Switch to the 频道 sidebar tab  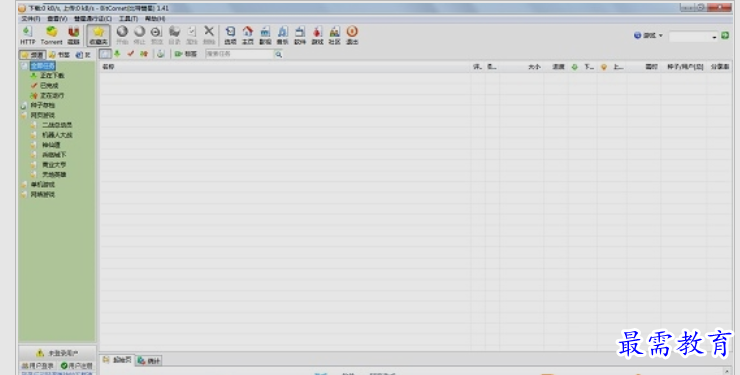pos(32,55)
